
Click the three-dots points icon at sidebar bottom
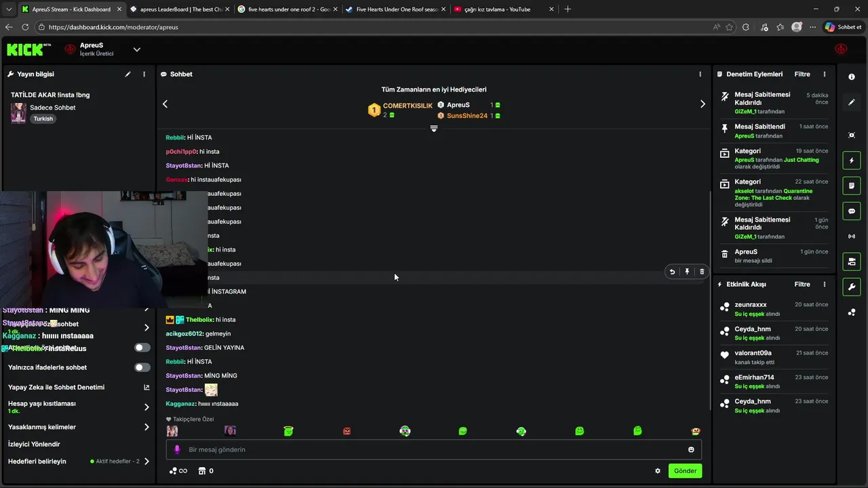(852, 312)
